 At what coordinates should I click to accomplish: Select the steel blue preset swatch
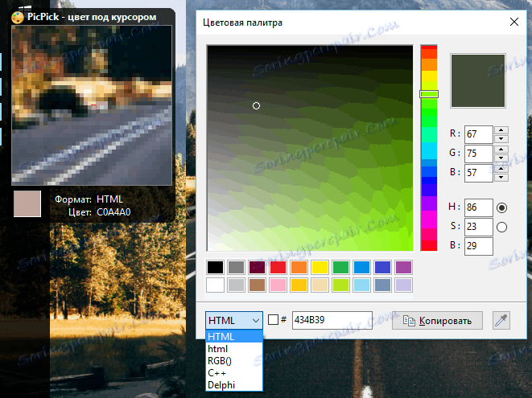382,285
